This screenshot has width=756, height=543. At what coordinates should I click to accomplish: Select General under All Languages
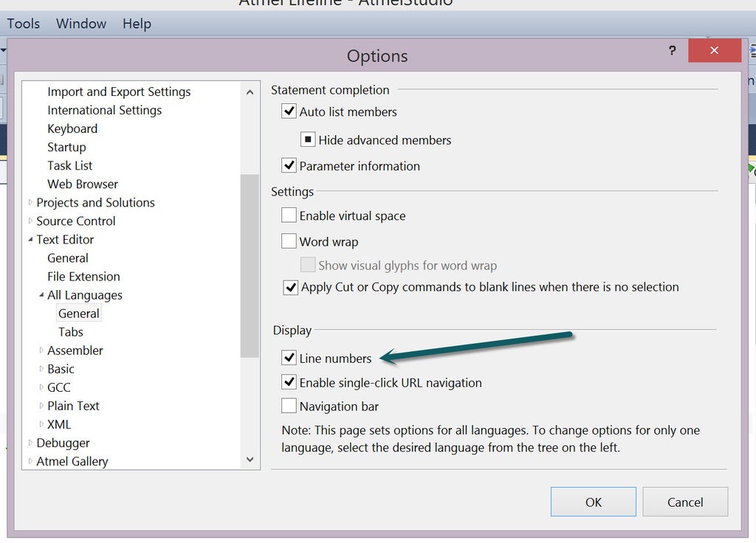(x=78, y=313)
